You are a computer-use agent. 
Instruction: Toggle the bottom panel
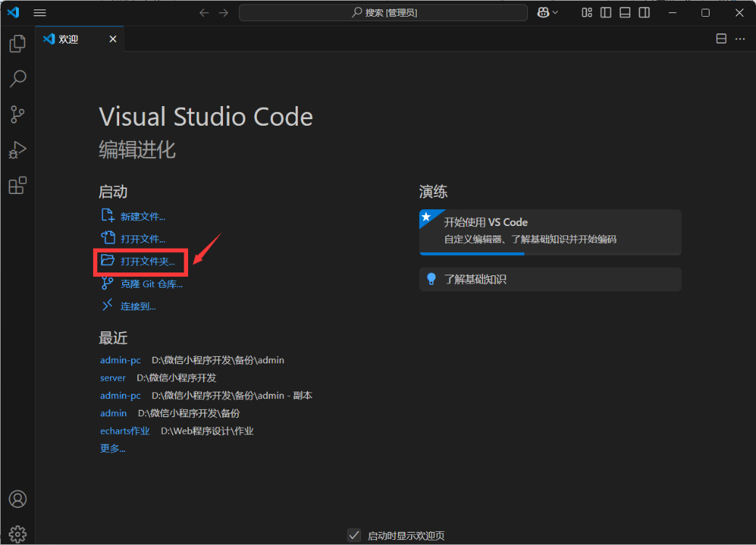click(x=625, y=13)
